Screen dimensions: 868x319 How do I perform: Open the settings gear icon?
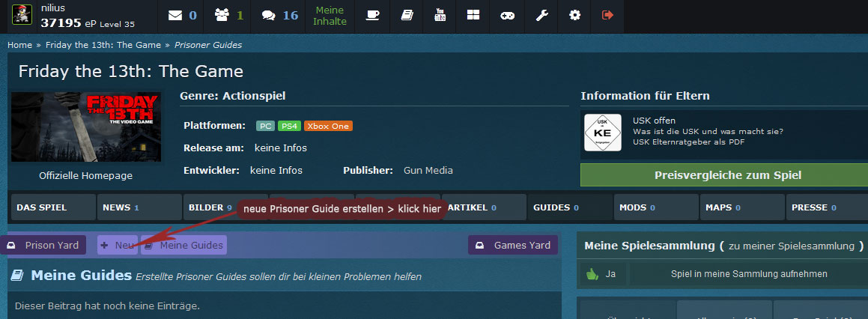tap(574, 16)
